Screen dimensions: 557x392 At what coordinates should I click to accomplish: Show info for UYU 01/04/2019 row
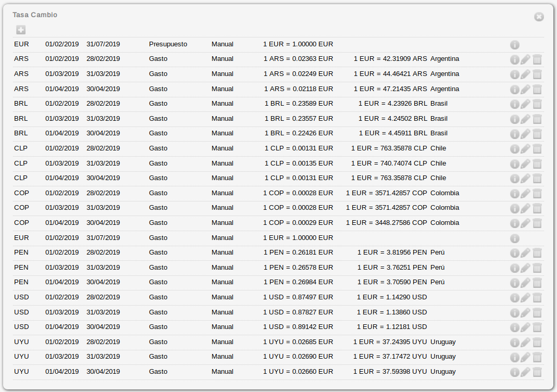[x=515, y=372]
